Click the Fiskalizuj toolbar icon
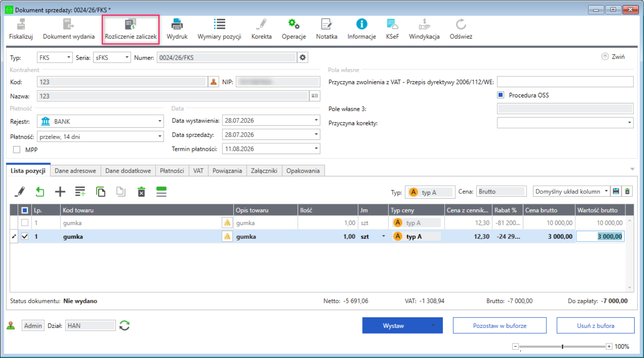This screenshot has width=644, height=358. [21, 24]
